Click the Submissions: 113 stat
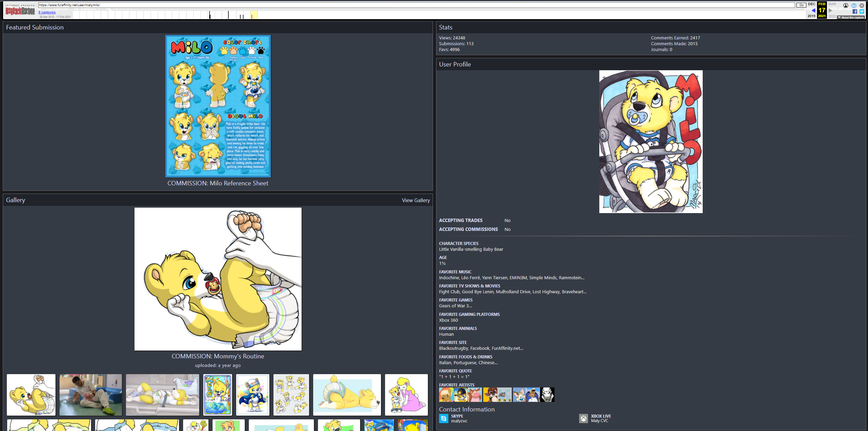 [456, 44]
